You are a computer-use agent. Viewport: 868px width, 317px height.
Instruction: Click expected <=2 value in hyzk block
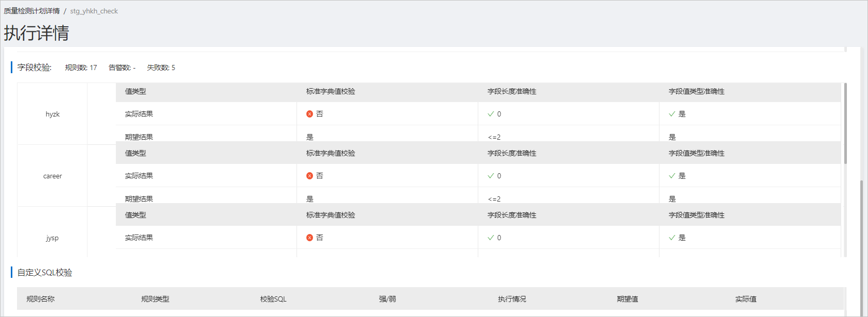point(494,137)
